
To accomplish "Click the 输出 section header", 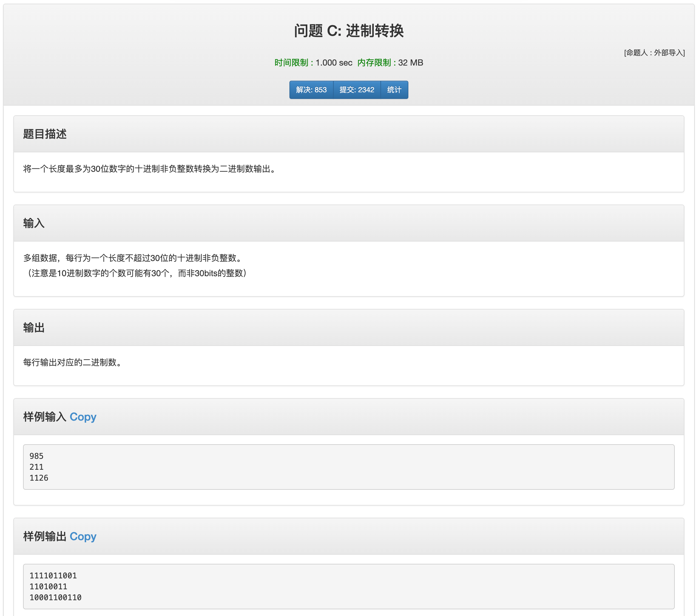I will tap(34, 328).
